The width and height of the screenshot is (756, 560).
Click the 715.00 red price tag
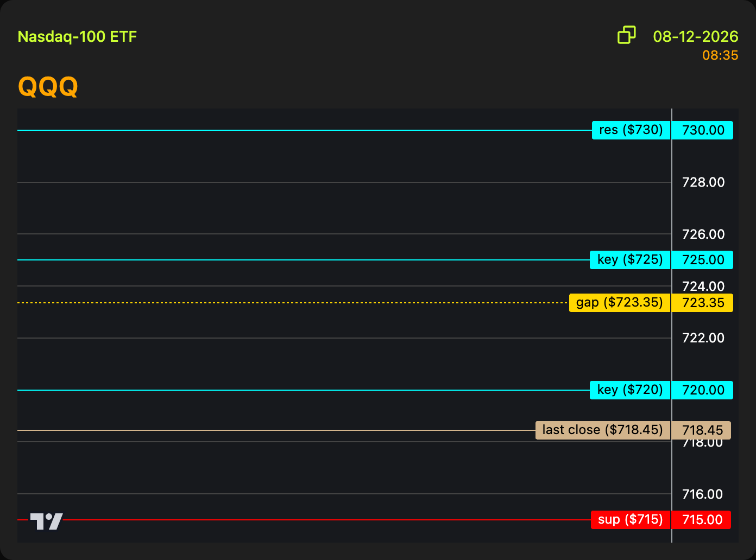point(702,520)
